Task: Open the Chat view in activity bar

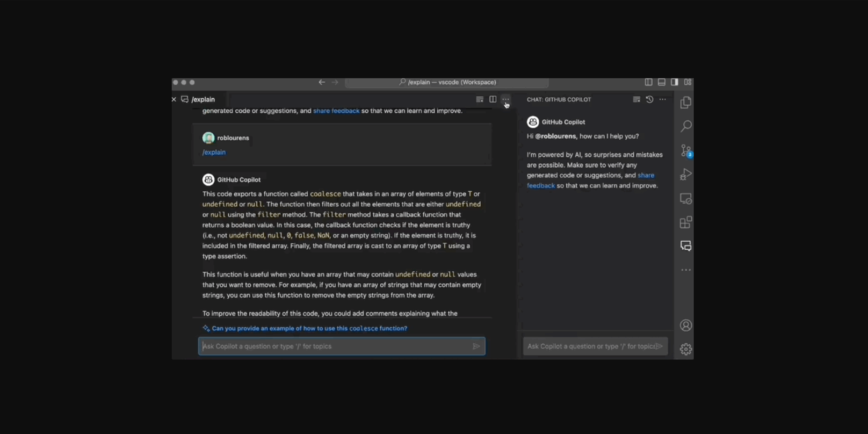Action: [685, 246]
